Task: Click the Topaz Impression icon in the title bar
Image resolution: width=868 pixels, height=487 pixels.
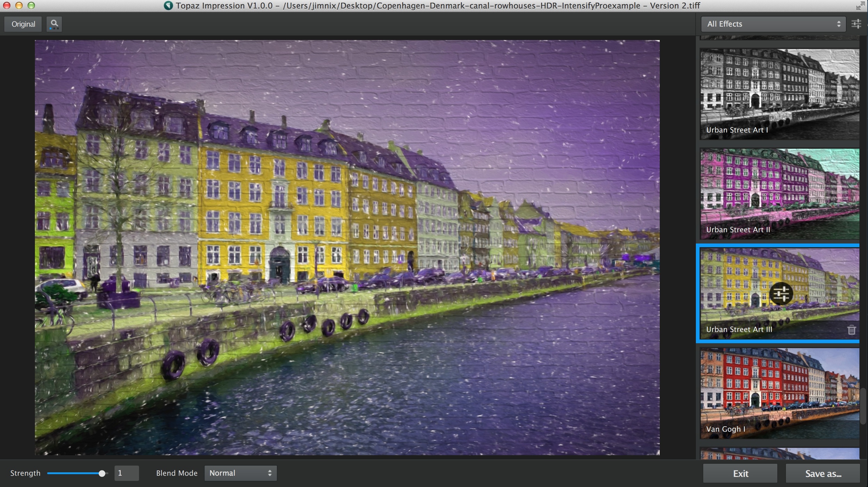Action: [168, 6]
